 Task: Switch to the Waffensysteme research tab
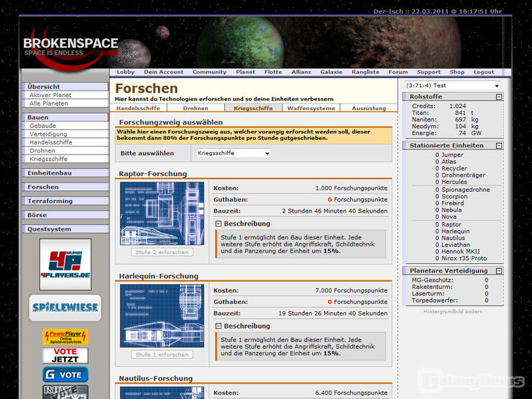click(x=311, y=109)
